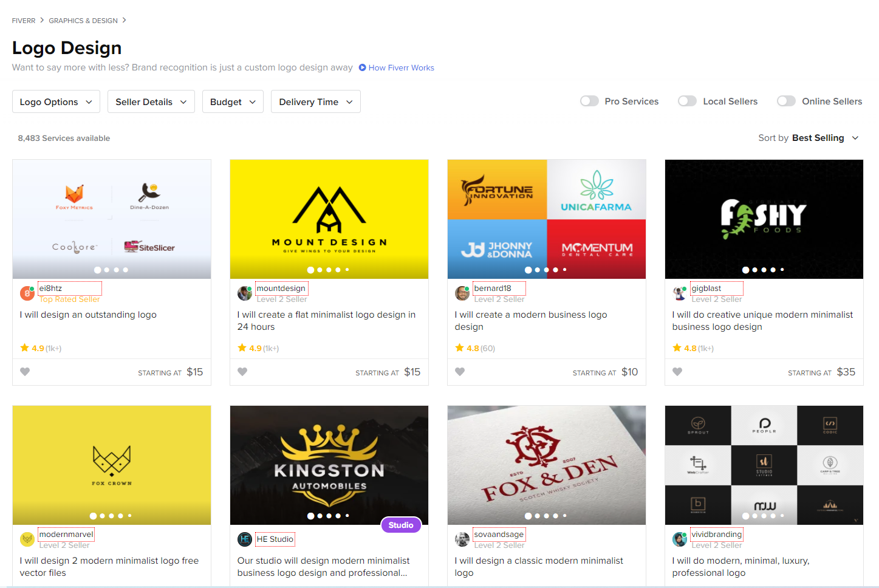Viewport: 879px width, 588px height.
Task: Click the $15 starting price on the ei8htz gig
Action: [x=195, y=372]
